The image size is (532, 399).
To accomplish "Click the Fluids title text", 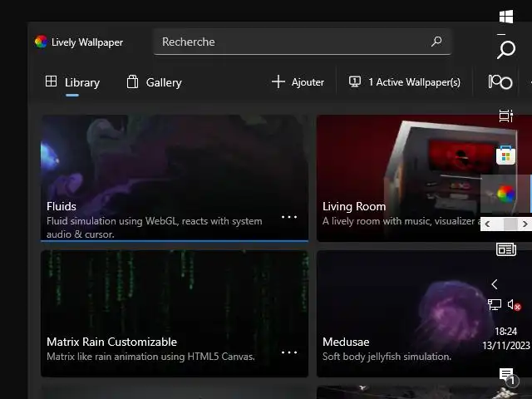I will point(62,206).
